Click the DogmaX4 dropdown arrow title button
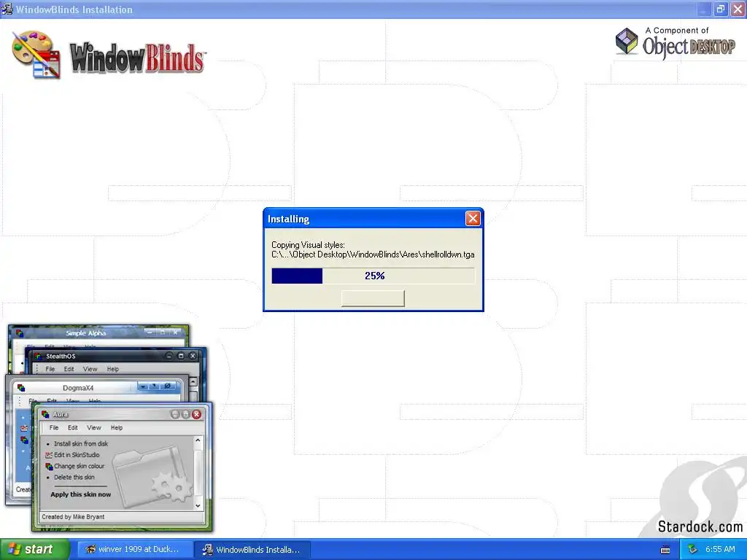Viewport: 747px width, 560px height. pos(143,386)
